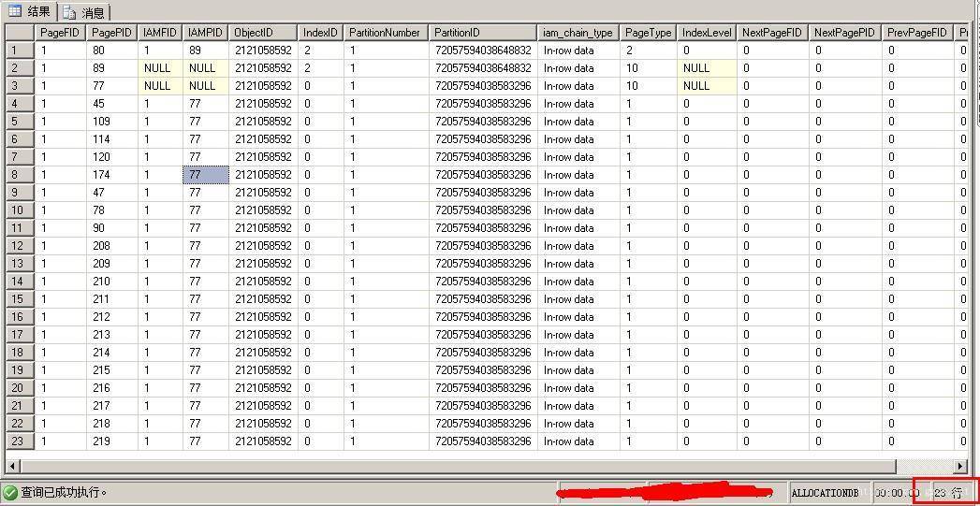Select the IndexLevel column header
980x506 pixels.
(x=707, y=33)
